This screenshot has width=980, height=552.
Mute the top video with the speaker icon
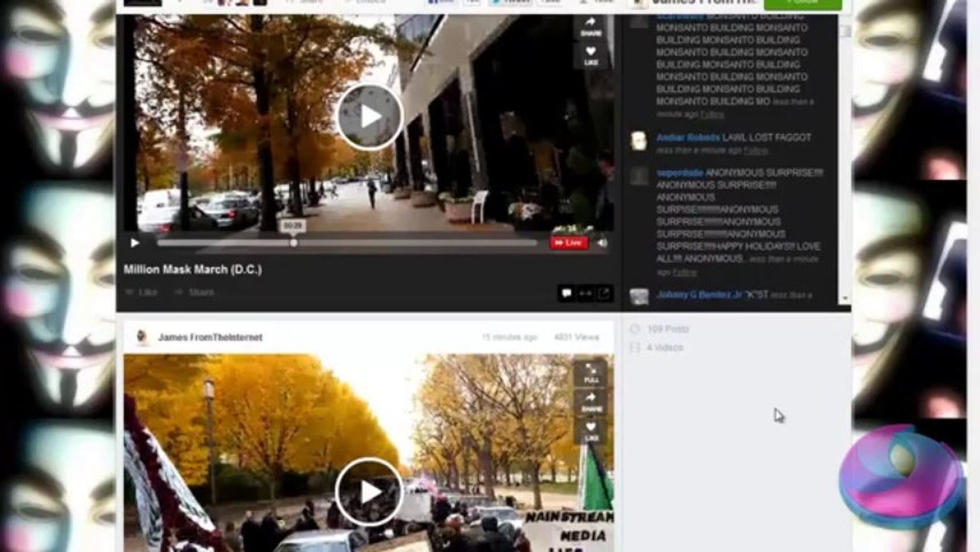coord(602,243)
